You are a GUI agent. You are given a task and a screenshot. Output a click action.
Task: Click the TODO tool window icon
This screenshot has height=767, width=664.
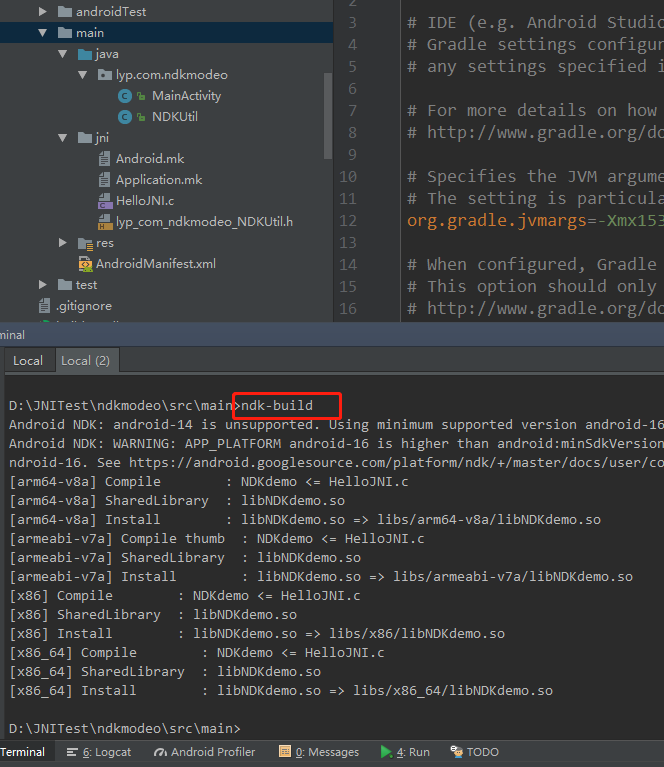[456, 751]
